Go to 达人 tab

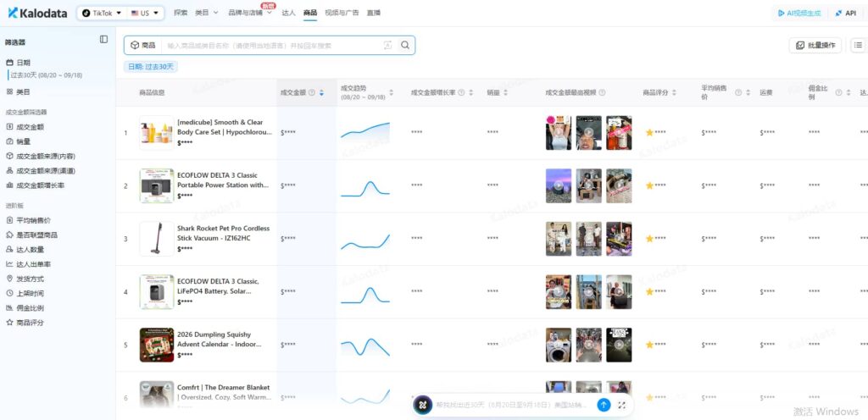[288, 12]
